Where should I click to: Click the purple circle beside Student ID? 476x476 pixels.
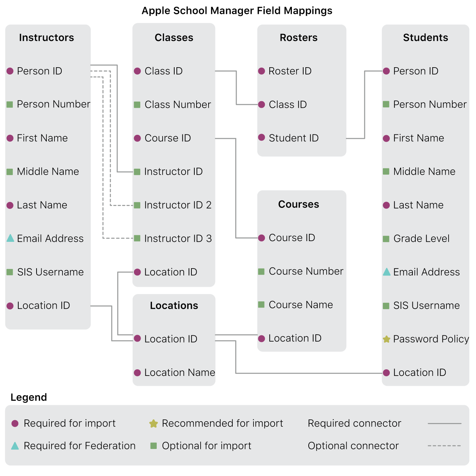tap(262, 138)
